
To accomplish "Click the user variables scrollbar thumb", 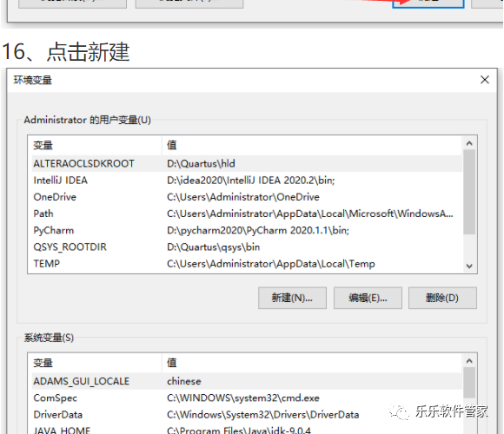I will [469, 192].
